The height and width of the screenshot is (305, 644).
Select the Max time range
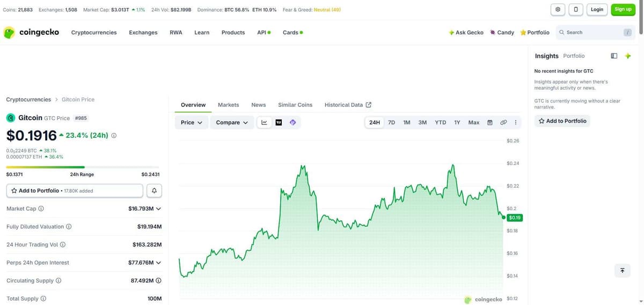pyautogui.click(x=474, y=122)
